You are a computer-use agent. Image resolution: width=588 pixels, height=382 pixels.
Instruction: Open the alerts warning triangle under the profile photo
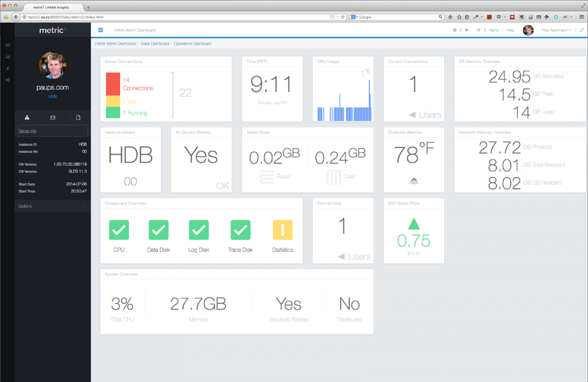[27, 117]
